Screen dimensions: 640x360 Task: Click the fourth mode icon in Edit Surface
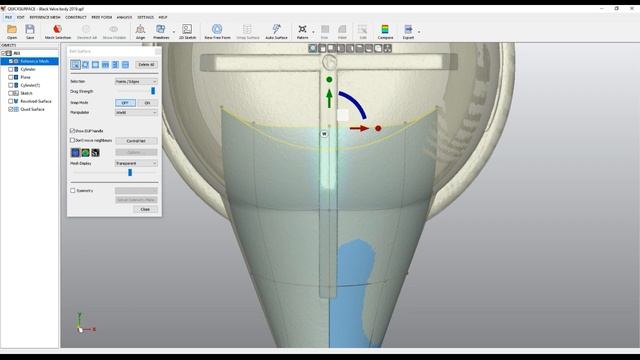pos(105,64)
